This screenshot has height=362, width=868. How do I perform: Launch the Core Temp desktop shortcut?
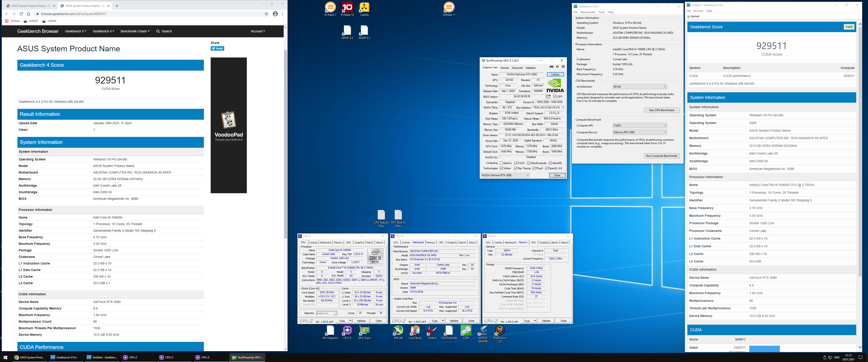415,333
